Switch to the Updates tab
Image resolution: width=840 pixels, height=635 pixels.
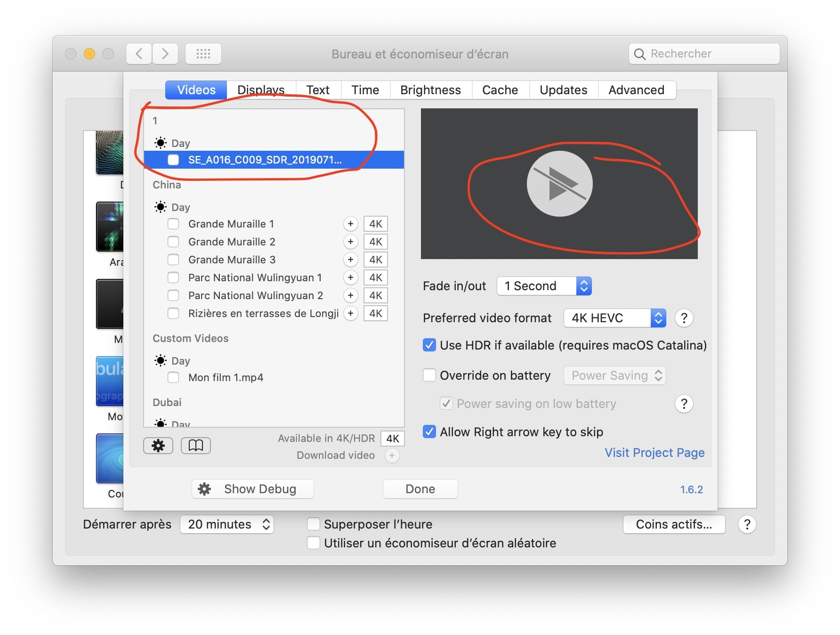pyautogui.click(x=564, y=90)
